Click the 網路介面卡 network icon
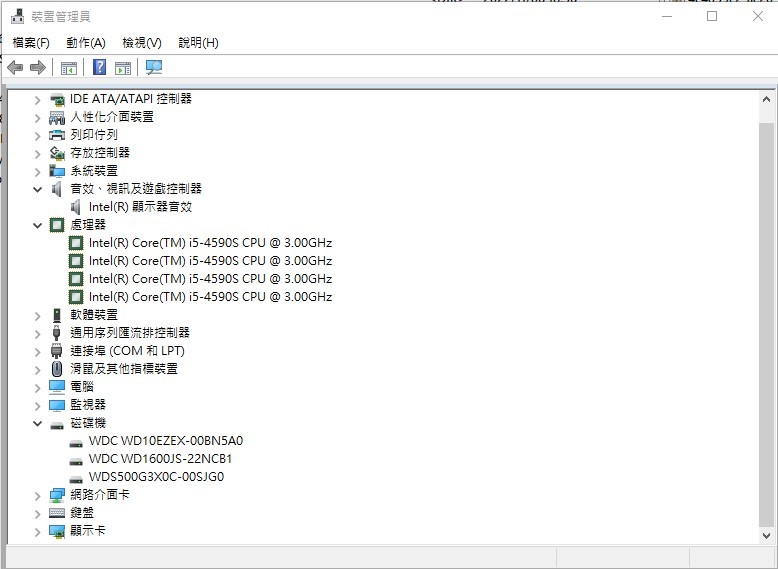 57,495
